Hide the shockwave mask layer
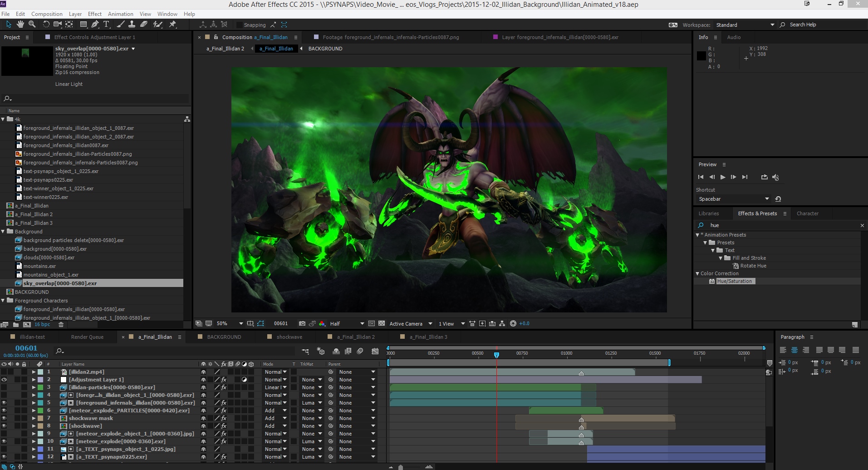This screenshot has width=868, height=470. 4,418
